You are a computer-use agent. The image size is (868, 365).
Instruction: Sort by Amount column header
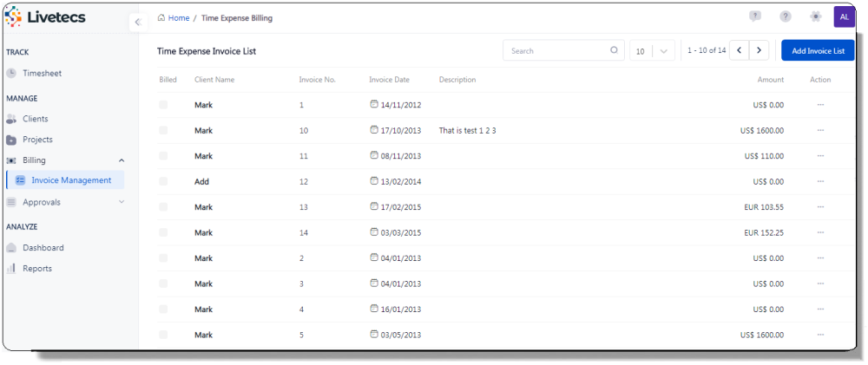click(x=771, y=80)
